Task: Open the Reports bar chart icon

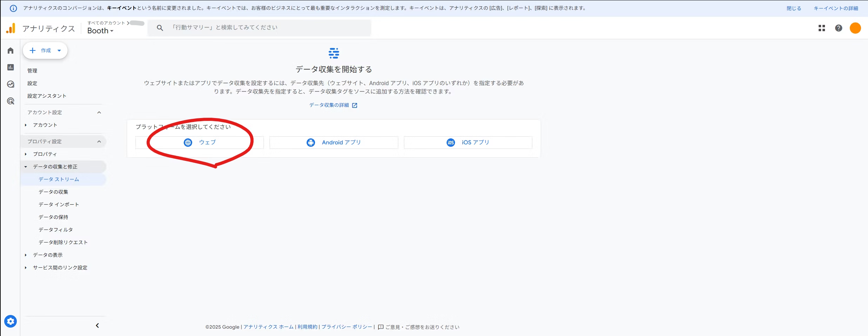Action: coord(10,67)
